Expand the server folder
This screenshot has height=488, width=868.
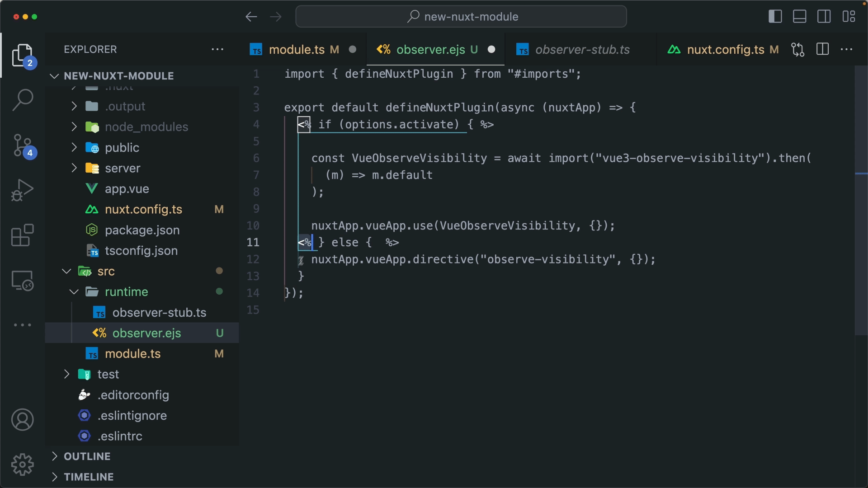[x=142, y=169]
